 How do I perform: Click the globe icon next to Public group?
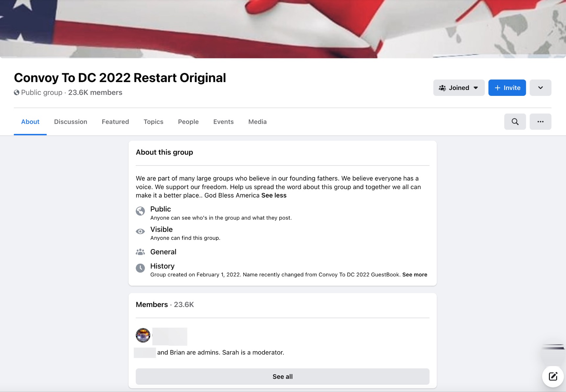pyautogui.click(x=16, y=92)
